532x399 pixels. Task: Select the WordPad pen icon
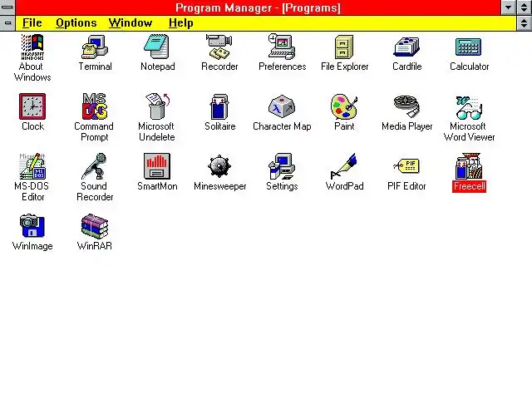(x=343, y=166)
